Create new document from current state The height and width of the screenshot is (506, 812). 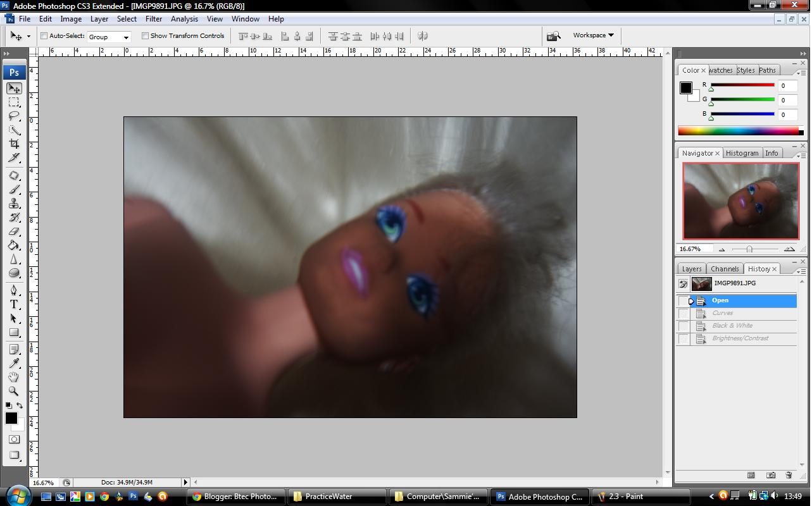coord(751,475)
